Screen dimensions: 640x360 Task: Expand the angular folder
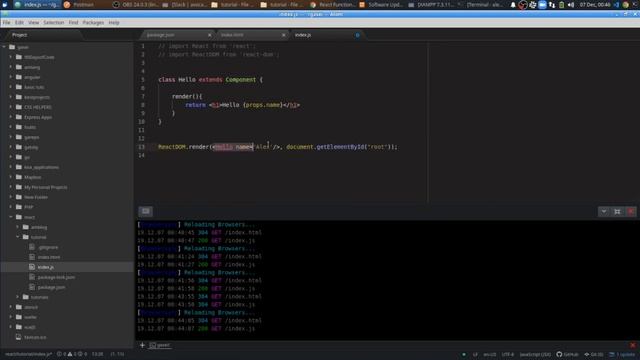(x=11, y=77)
